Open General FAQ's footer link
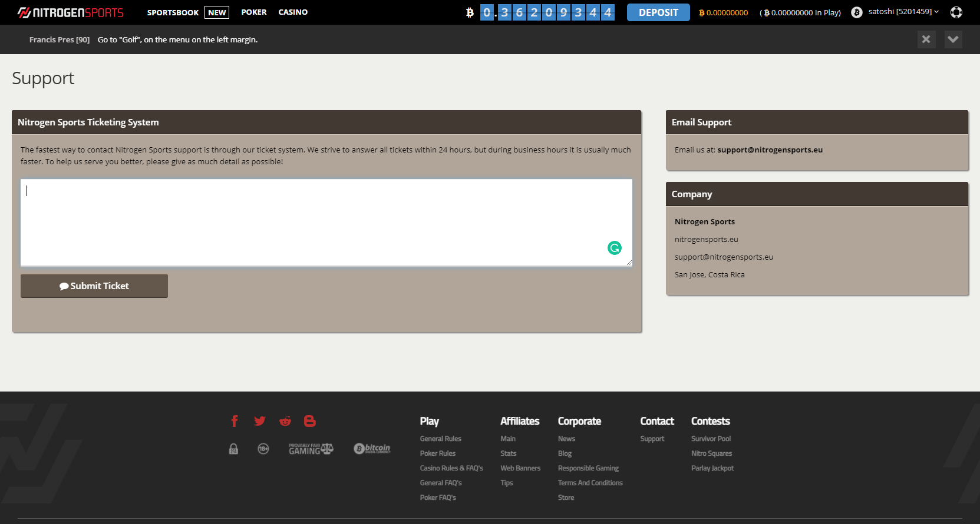980x524 pixels. 441,483
